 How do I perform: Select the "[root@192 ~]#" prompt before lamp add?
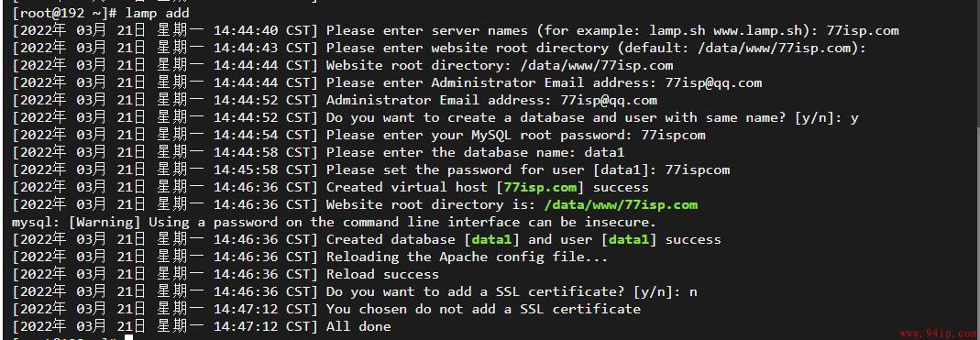[x=64, y=13]
